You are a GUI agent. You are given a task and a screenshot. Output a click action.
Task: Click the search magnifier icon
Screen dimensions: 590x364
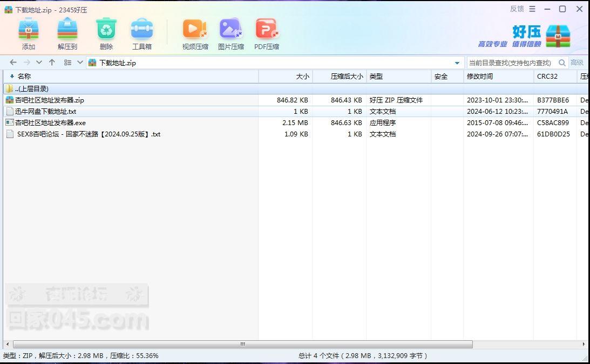pos(562,63)
